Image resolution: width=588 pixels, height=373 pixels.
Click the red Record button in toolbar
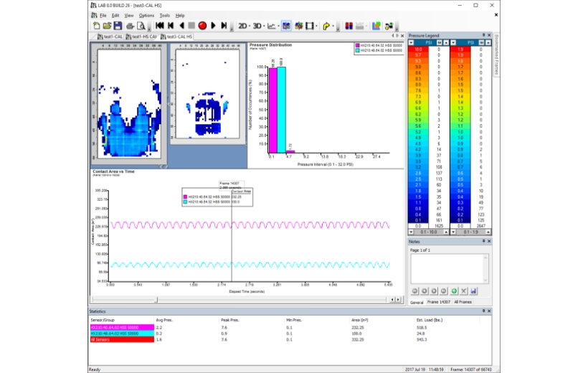(x=202, y=26)
